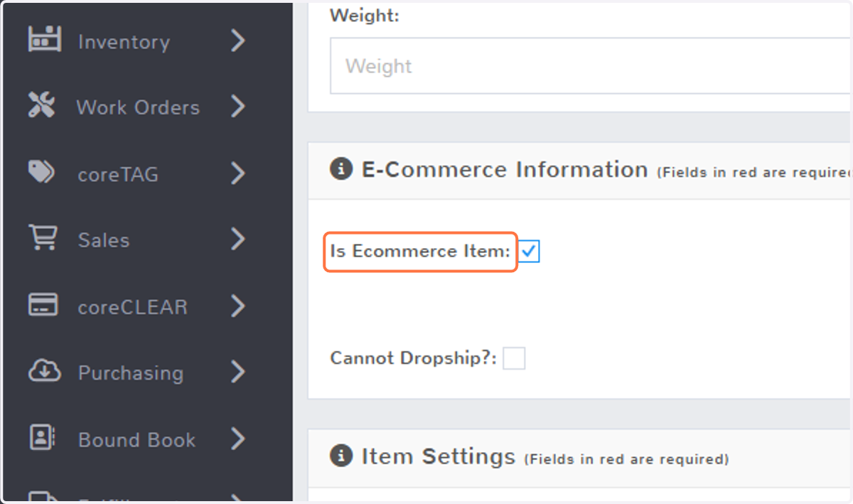853x504 pixels.
Task: Click the Work Orders tools icon
Action: [42, 105]
